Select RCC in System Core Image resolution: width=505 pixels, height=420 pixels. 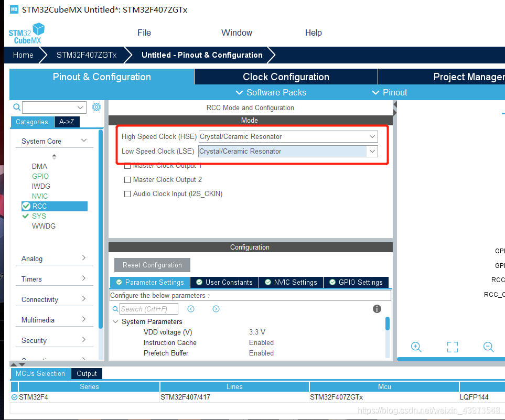55,206
